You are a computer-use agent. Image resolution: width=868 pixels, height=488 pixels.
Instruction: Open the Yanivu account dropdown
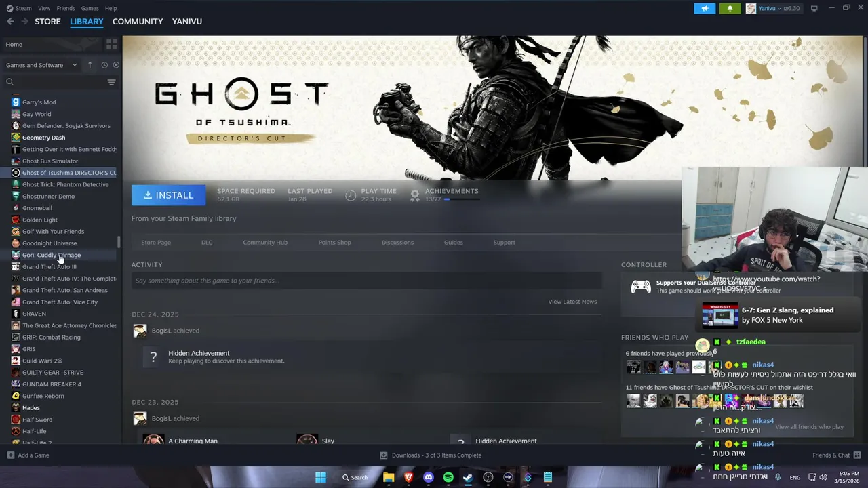773,8
